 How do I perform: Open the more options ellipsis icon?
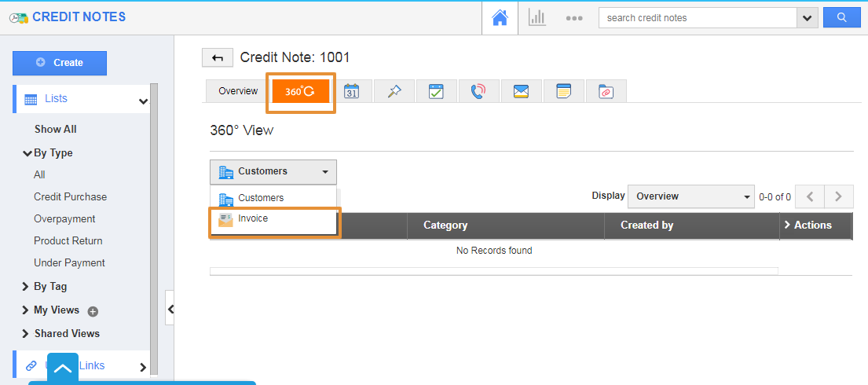pyautogui.click(x=574, y=18)
